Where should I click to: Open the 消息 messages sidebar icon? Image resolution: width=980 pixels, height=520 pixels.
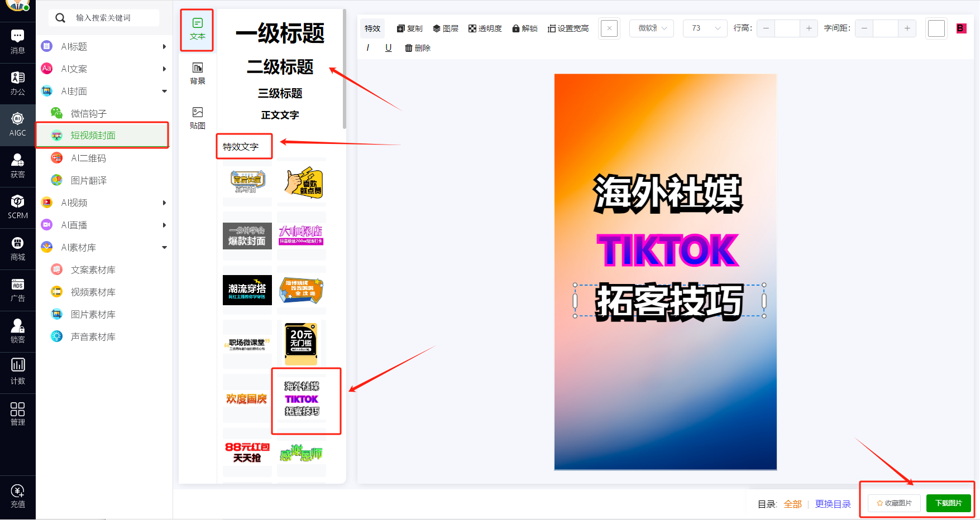[x=18, y=42]
